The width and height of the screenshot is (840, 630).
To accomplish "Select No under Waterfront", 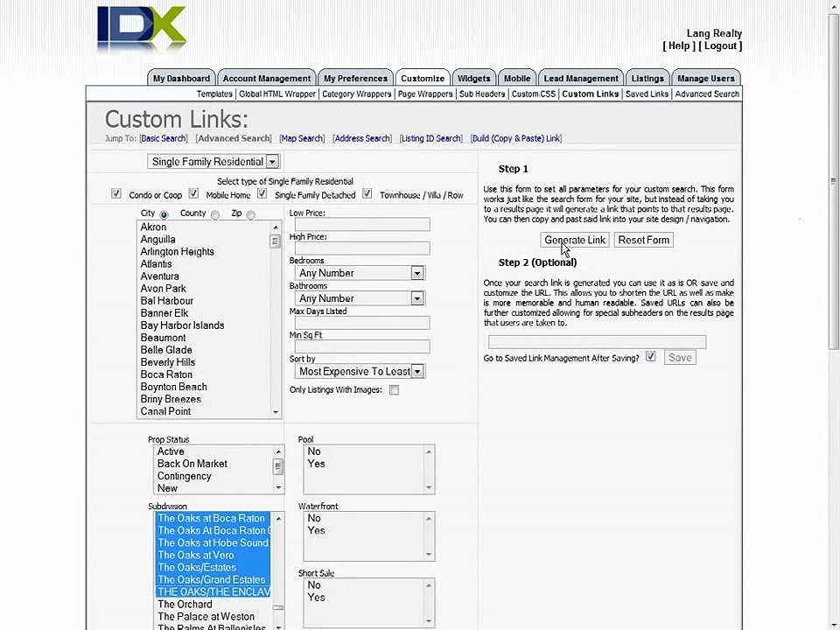I will [314, 518].
